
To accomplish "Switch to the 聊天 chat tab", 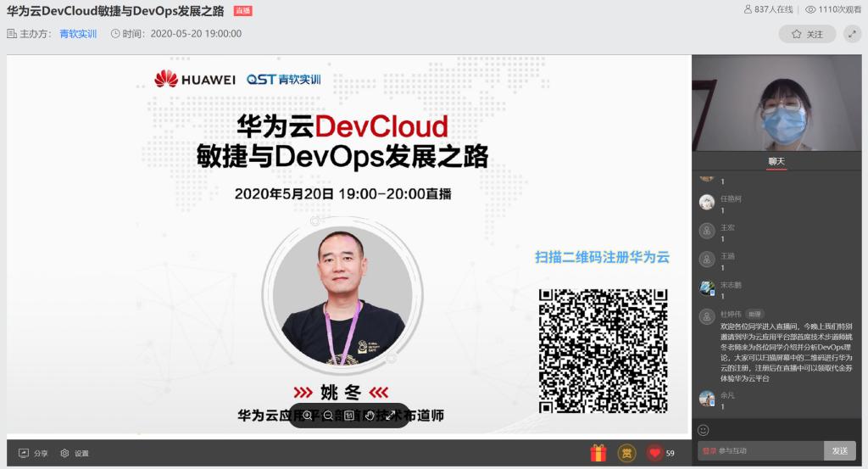I will pyautogui.click(x=776, y=161).
